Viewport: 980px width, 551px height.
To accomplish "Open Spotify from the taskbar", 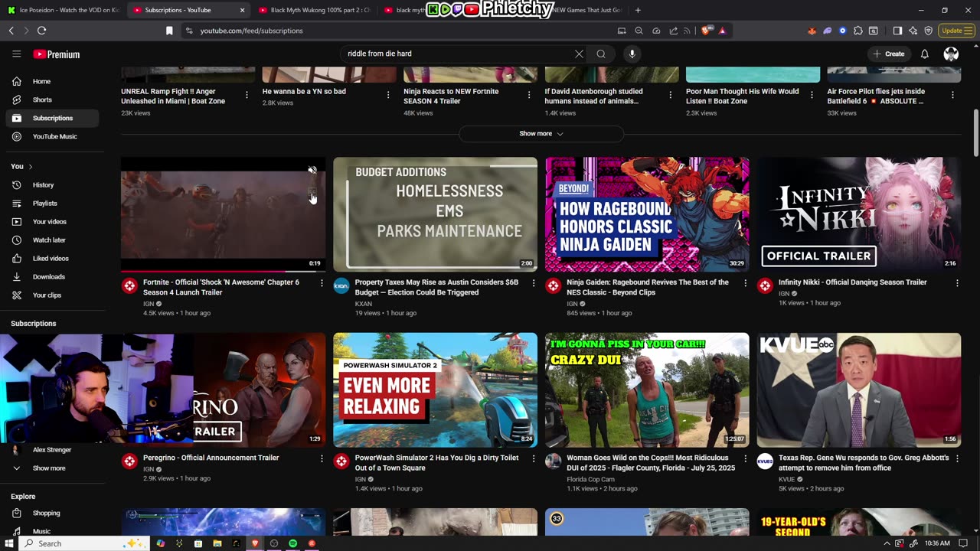I will tap(292, 543).
